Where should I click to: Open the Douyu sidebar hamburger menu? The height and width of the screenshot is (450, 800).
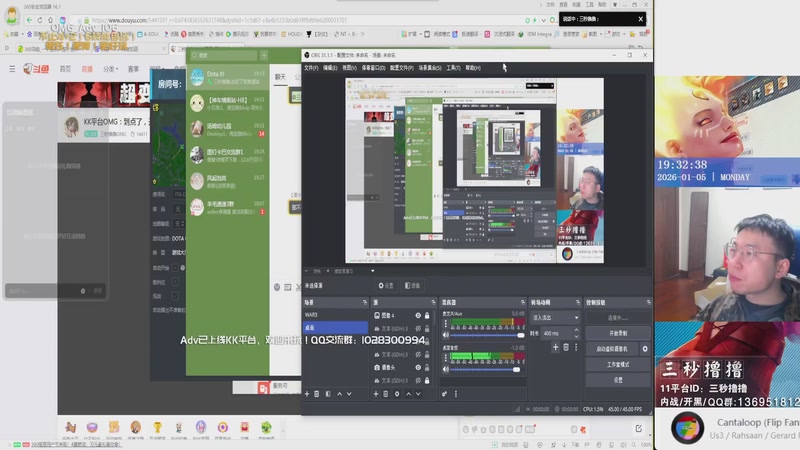[12, 69]
